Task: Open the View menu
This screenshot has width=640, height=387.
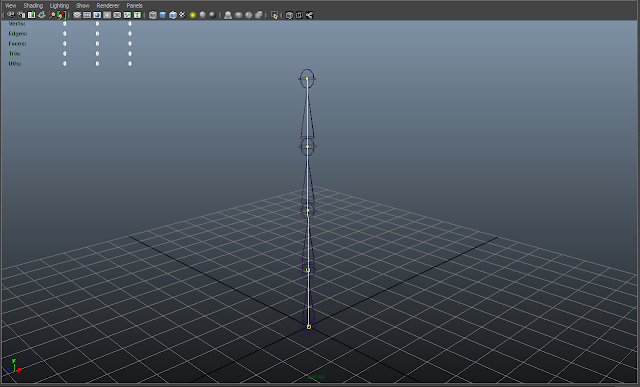Action: point(11,6)
